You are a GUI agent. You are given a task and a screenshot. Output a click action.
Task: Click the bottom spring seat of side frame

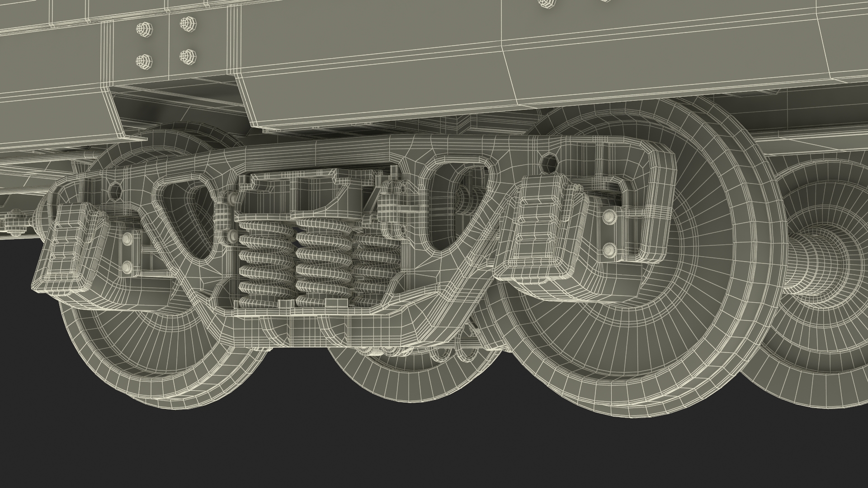[x=307, y=313]
